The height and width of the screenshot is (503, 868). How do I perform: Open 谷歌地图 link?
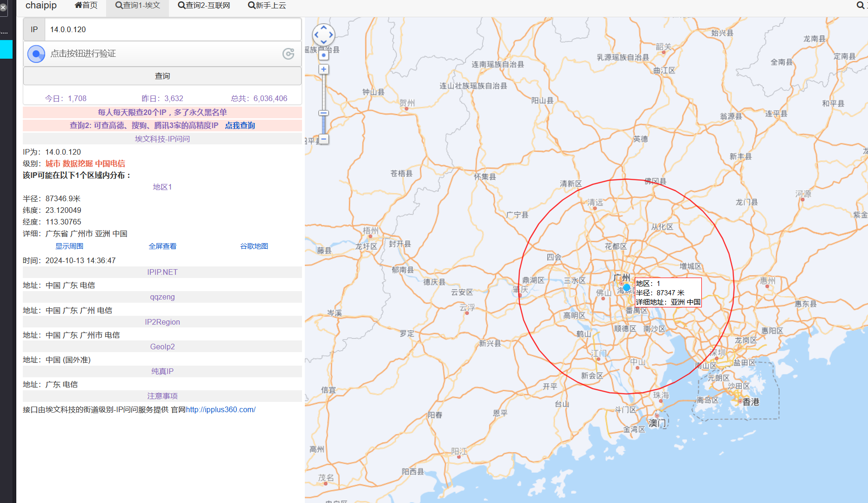click(254, 246)
